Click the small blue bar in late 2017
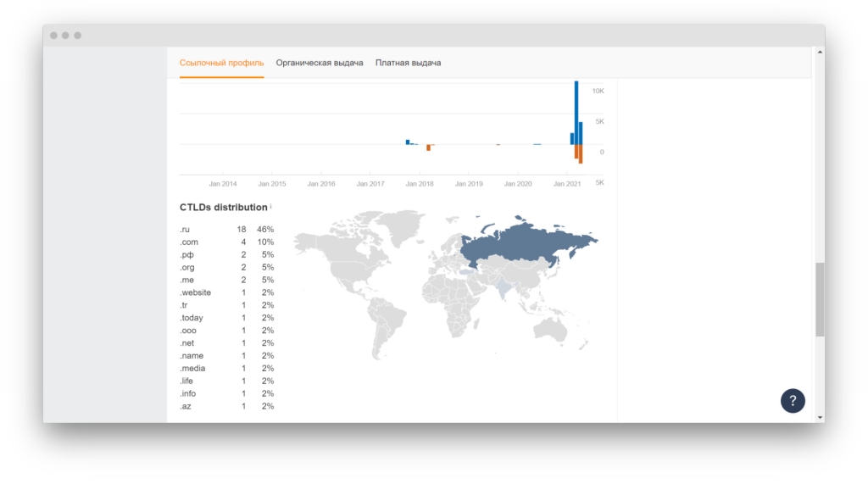The width and height of the screenshot is (868, 484). 408,142
